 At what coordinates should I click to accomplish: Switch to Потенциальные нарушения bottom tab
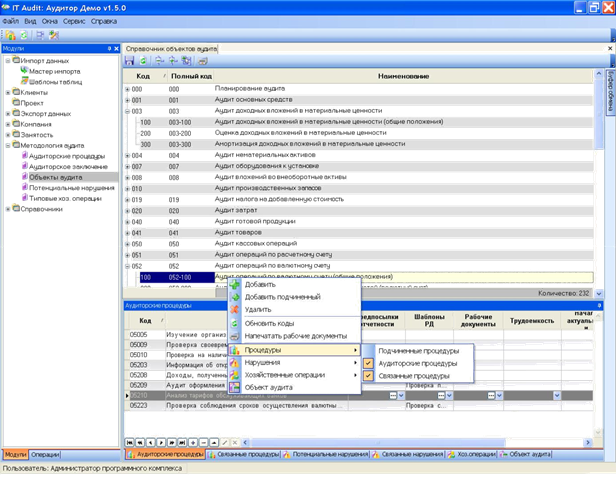[x=326, y=454]
